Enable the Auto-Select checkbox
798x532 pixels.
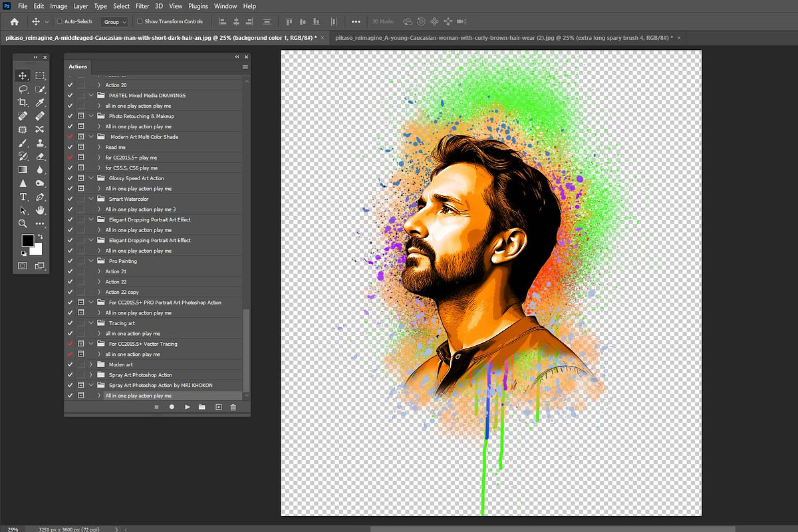point(59,21)
